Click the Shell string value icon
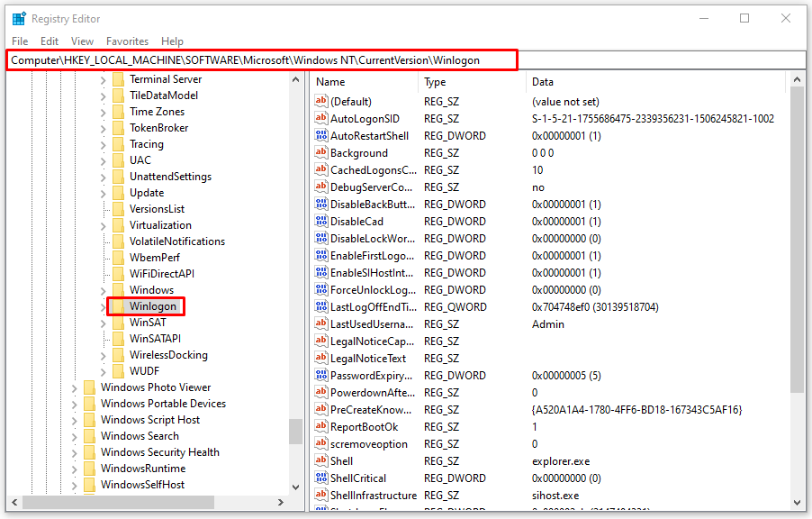The width and height of the screenshot is (812, 519). [321, 460]
